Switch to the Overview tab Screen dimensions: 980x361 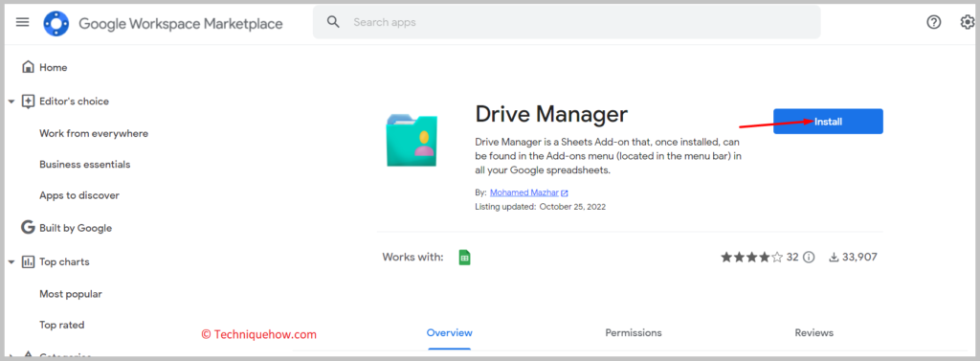450,333
